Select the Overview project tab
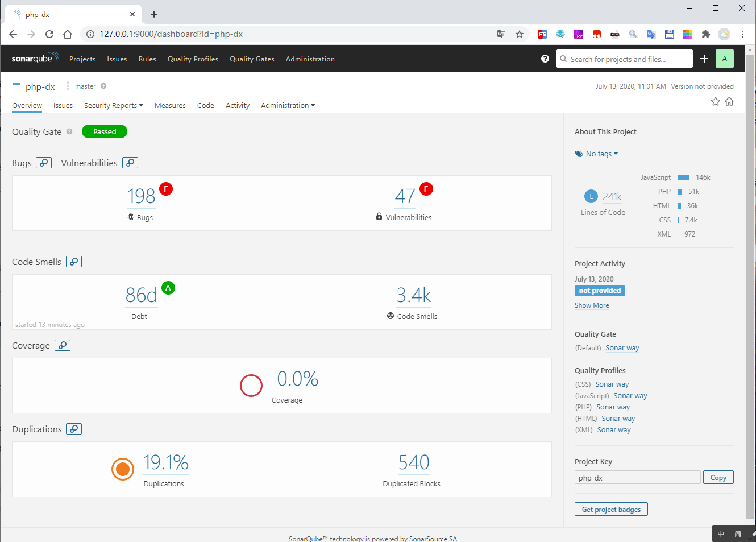 click(27, 106)
